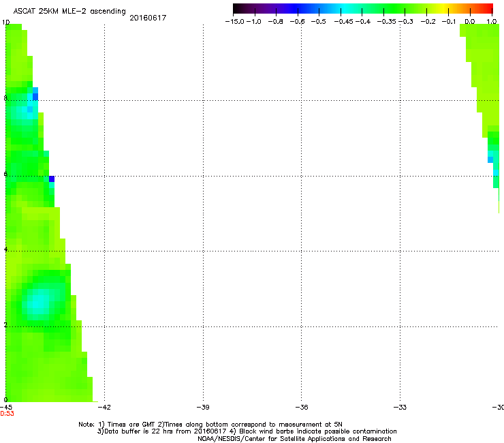504x443 pixels.
Task: Click the colorbar label -0.8
Action: coord(275,22)
